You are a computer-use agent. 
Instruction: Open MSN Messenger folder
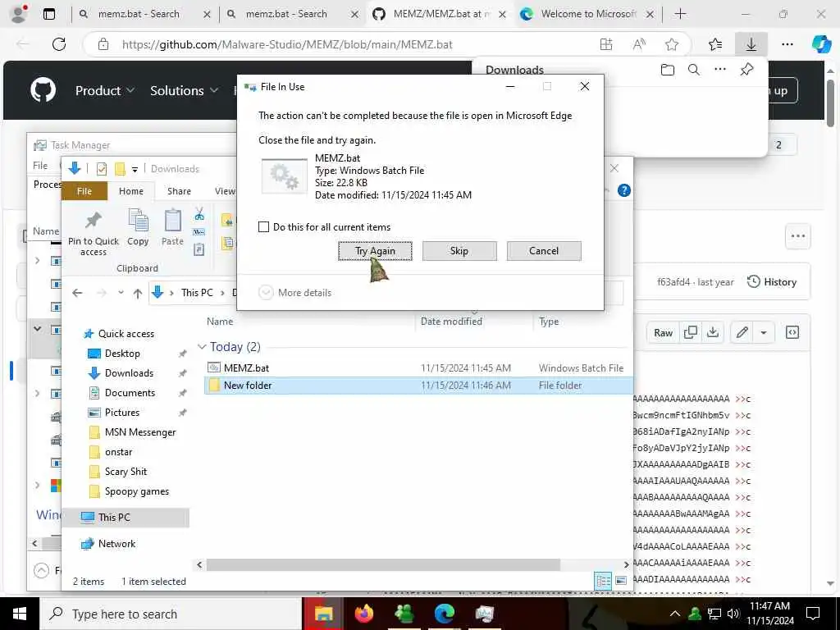tap(140, 432)
